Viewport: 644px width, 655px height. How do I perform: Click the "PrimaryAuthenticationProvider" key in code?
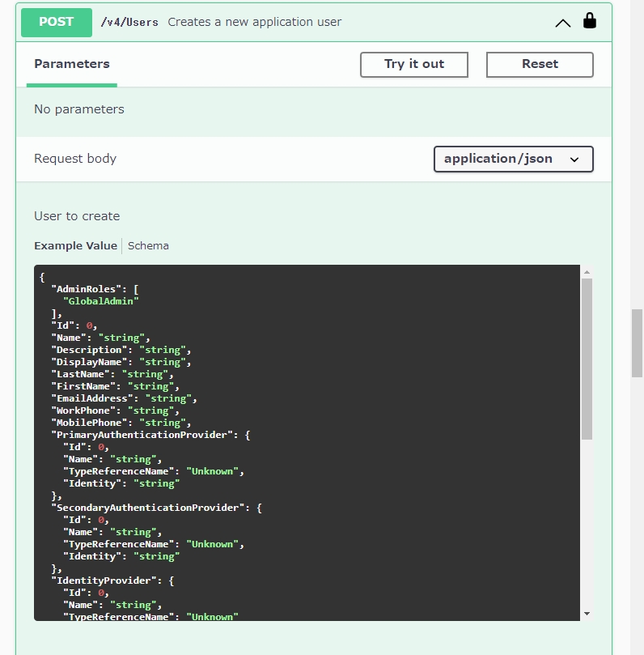click(x=142, y=435)
